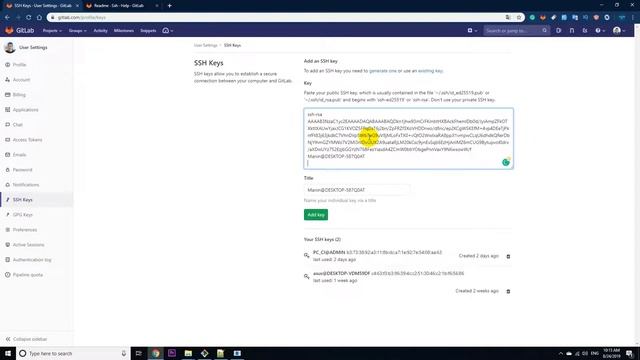640x360 pixels.
Task: Click the Search or jump to field
Action: [516, 31]
